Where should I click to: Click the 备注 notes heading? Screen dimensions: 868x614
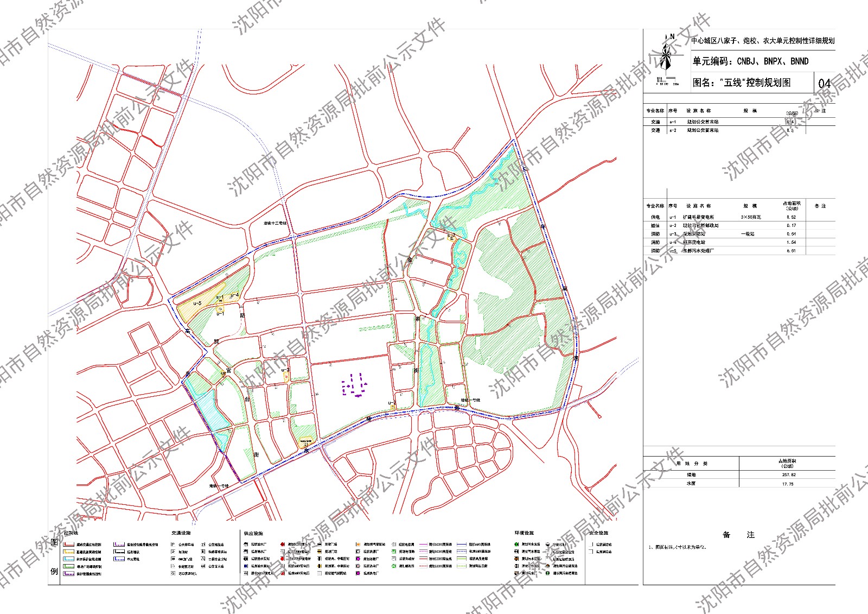[738, 535]
